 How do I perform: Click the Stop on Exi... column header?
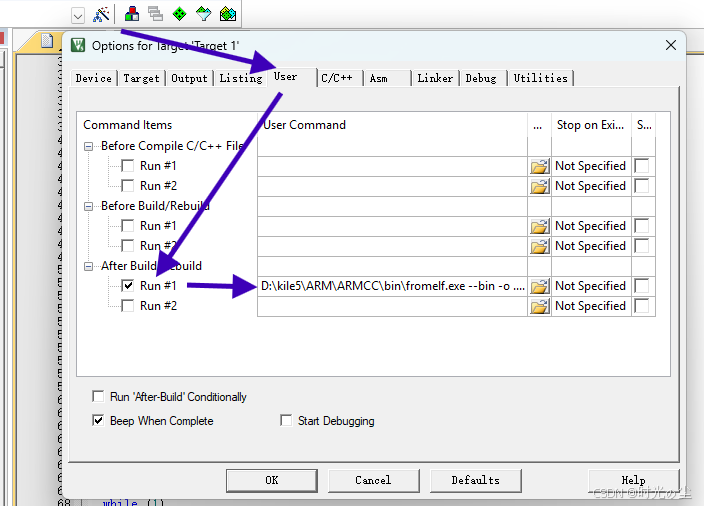point(591,125)
